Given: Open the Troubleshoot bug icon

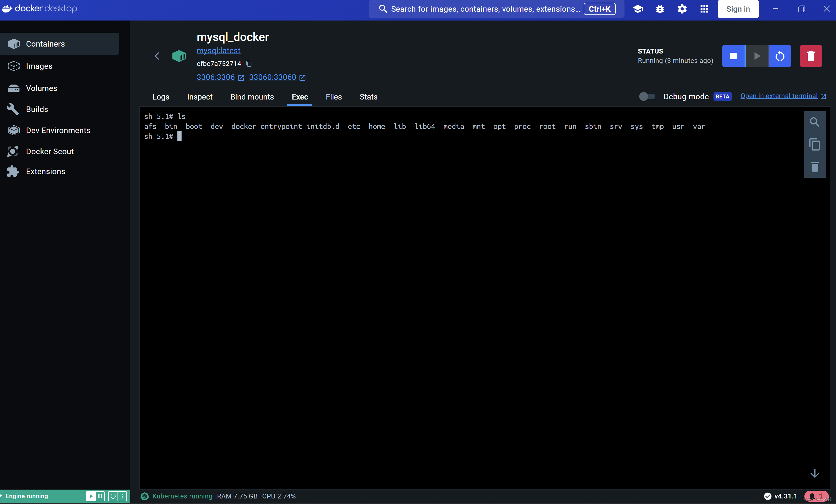Looking at the screenshot, I should pos(660,9).
